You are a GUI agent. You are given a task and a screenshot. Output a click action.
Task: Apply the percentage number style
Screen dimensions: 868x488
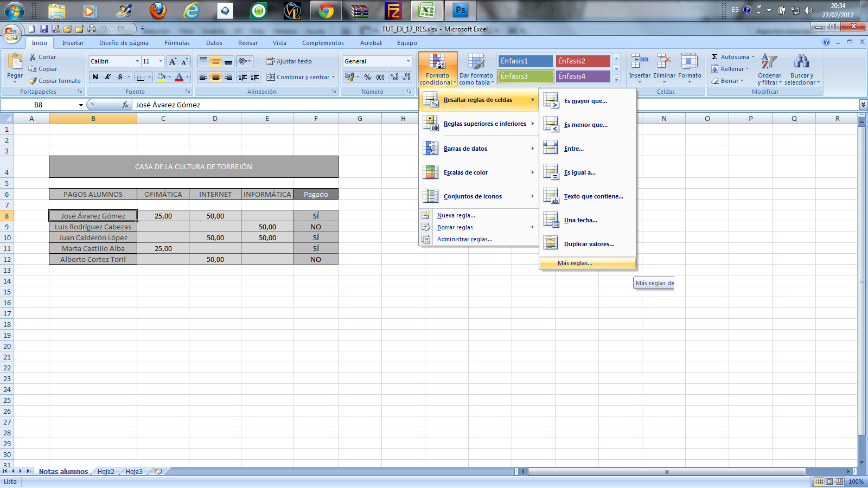(x=367, y=77)
